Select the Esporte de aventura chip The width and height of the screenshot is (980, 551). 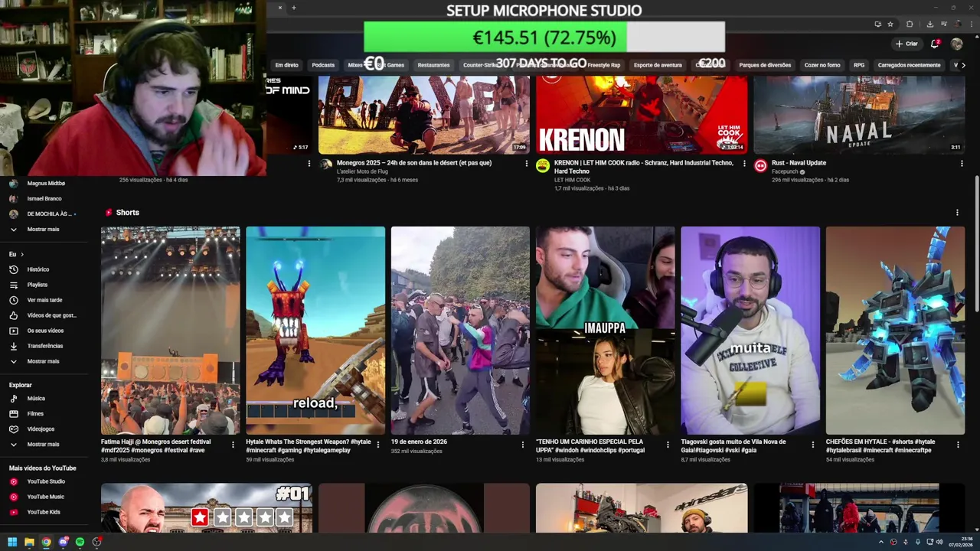point(658,65)
